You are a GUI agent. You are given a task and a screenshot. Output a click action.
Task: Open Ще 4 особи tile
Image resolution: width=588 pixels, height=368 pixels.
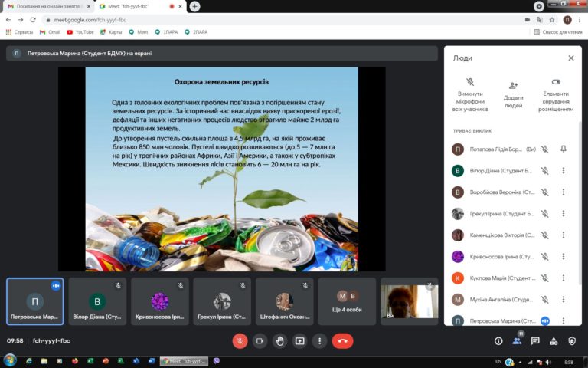pos(347,301)
